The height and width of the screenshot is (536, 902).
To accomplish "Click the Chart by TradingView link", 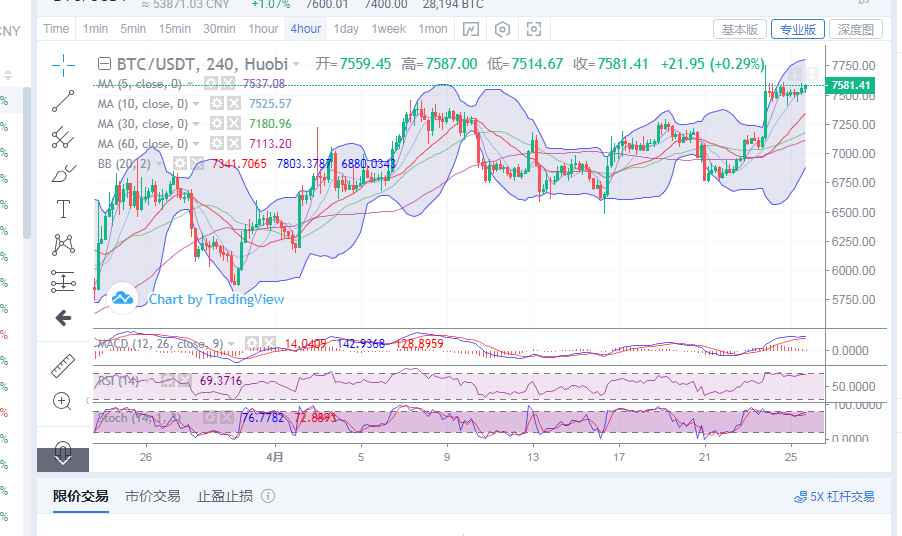I will [216, 299].
